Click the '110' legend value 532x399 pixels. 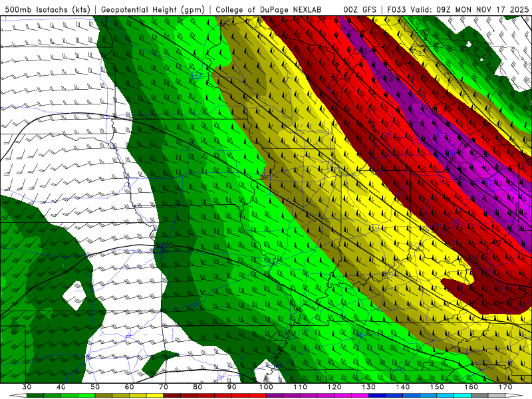(301, 387)
